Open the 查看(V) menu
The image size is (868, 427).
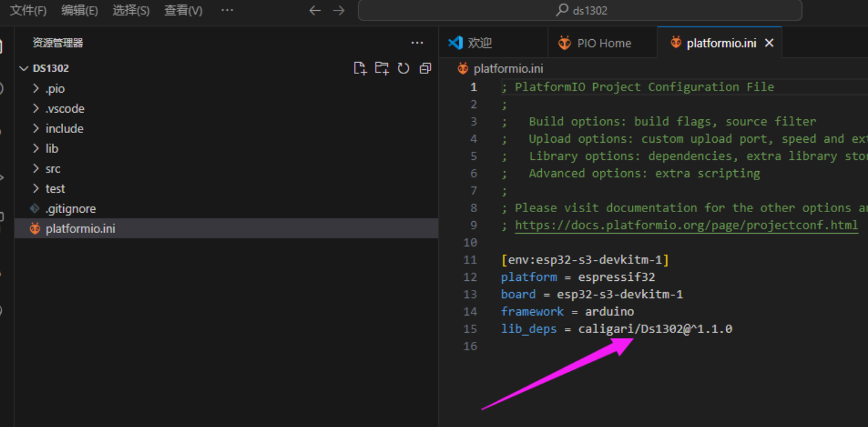click(x=183, y=11)
